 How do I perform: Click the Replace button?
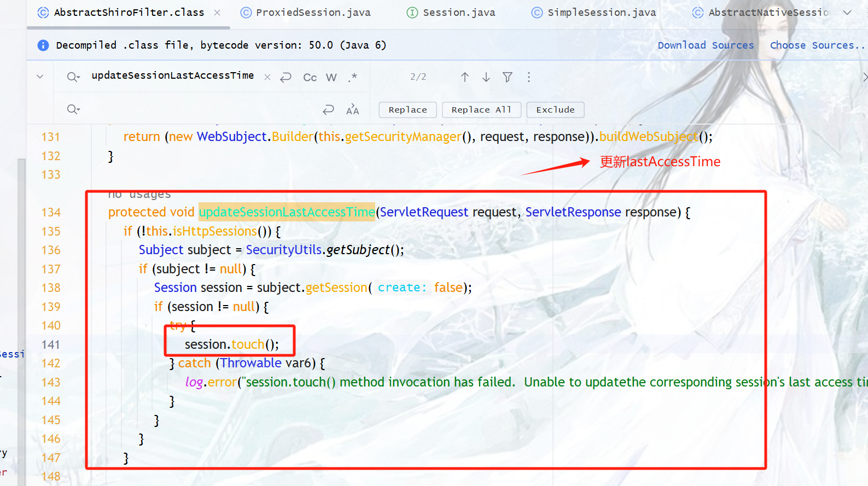click(407, 110)
